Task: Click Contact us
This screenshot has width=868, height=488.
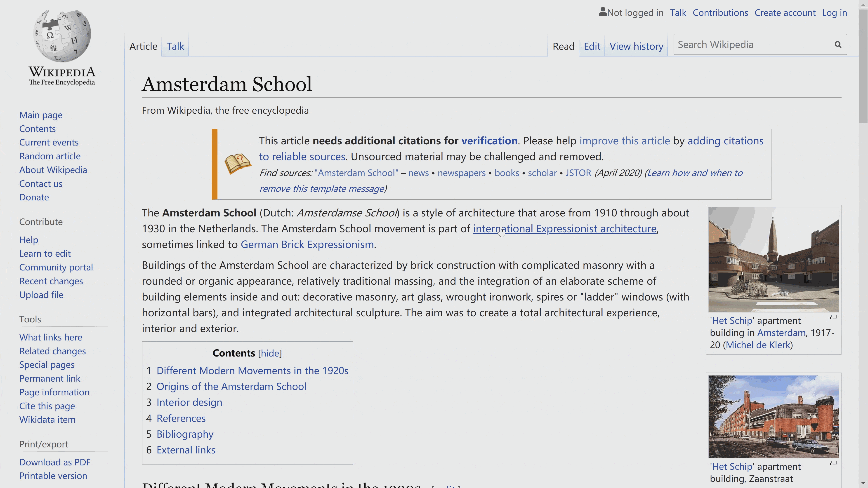Action: [x=41, y=184]
